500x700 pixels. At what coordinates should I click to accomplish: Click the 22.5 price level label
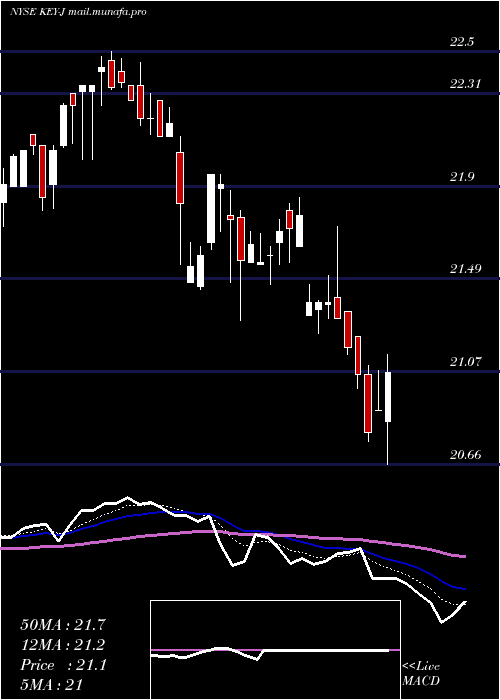tap(462, 42)
